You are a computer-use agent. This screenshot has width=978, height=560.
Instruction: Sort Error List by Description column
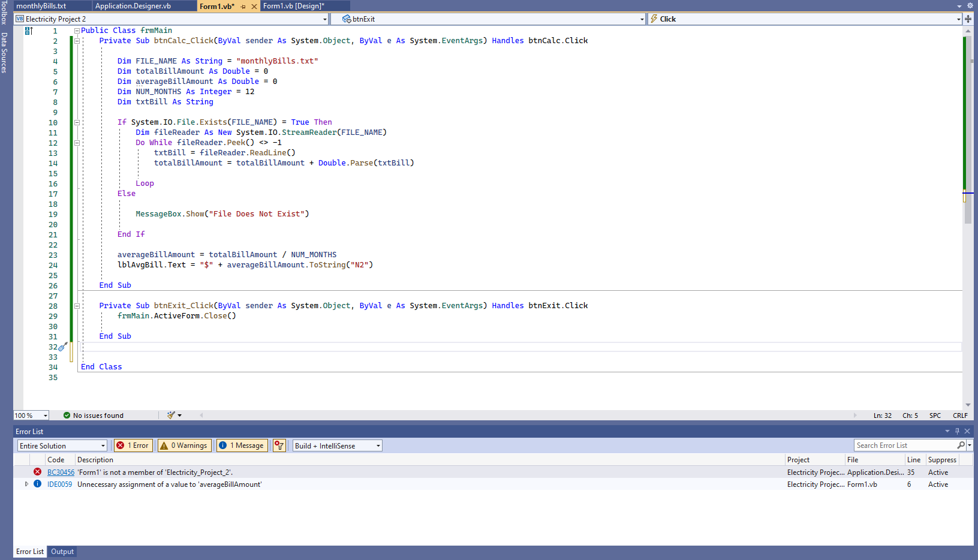[430, 460]
